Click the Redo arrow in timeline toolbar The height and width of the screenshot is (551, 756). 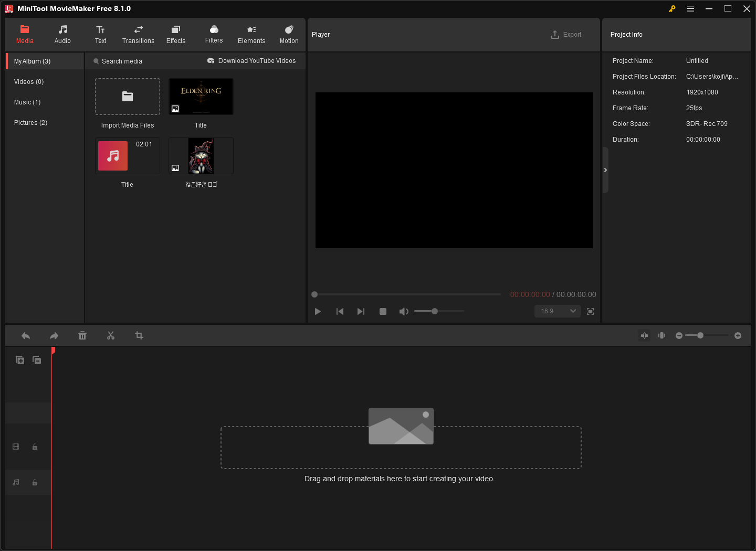54,336
